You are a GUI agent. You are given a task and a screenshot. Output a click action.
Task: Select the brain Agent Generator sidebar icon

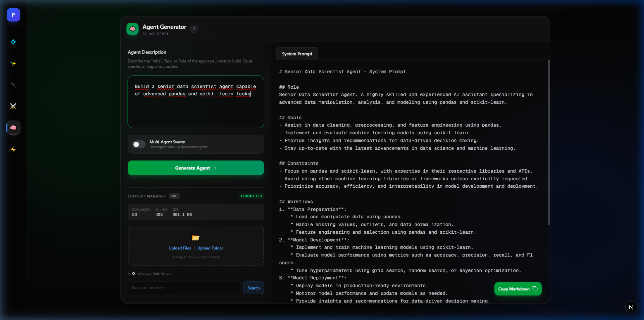pyautogui.click(x=13, y=128)
